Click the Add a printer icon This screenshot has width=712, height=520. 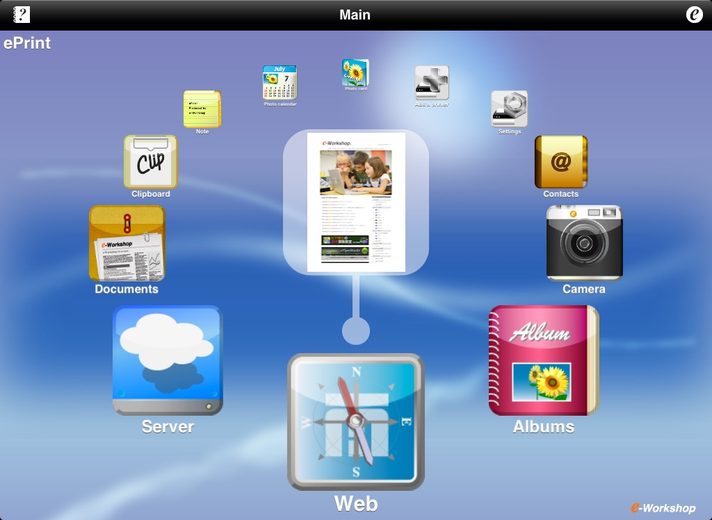tap(432, 83)
